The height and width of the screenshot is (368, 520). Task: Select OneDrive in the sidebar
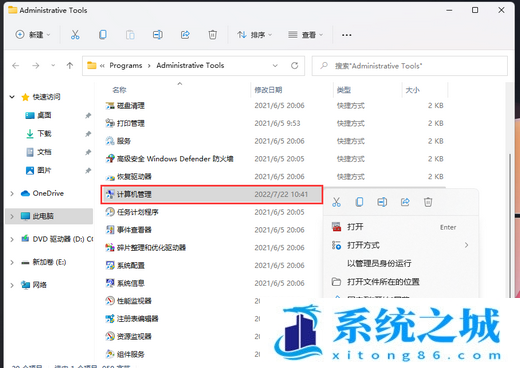tap(48, 193)
